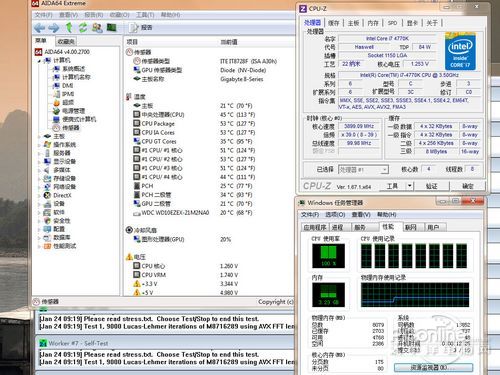The image size is (500, 375).
Task: Switch to AIDA64 收藏夹 tab
Action: click(x=66, y=41)
